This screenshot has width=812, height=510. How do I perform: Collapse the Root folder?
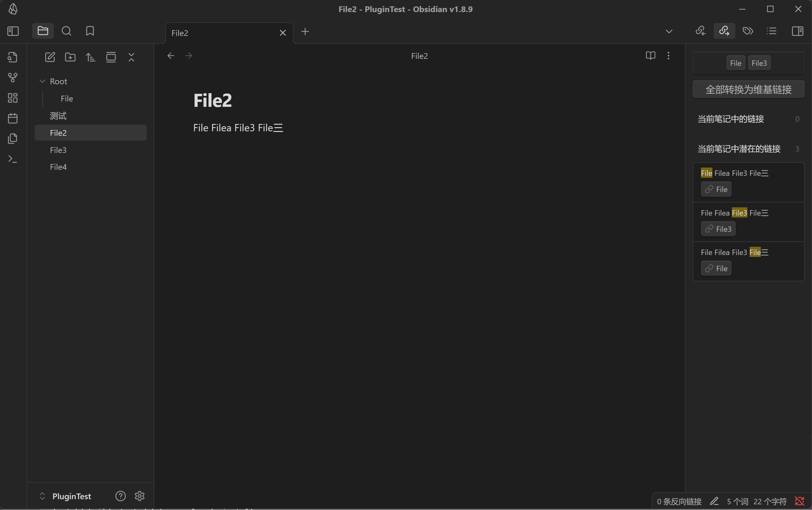tap(43, 81)
